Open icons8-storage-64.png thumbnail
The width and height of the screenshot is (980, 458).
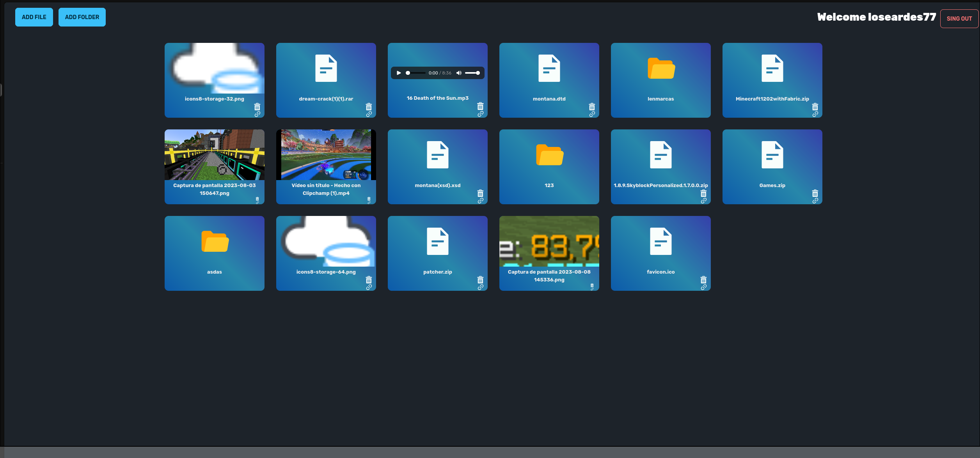pyautogui.click(x=326, y=241)
